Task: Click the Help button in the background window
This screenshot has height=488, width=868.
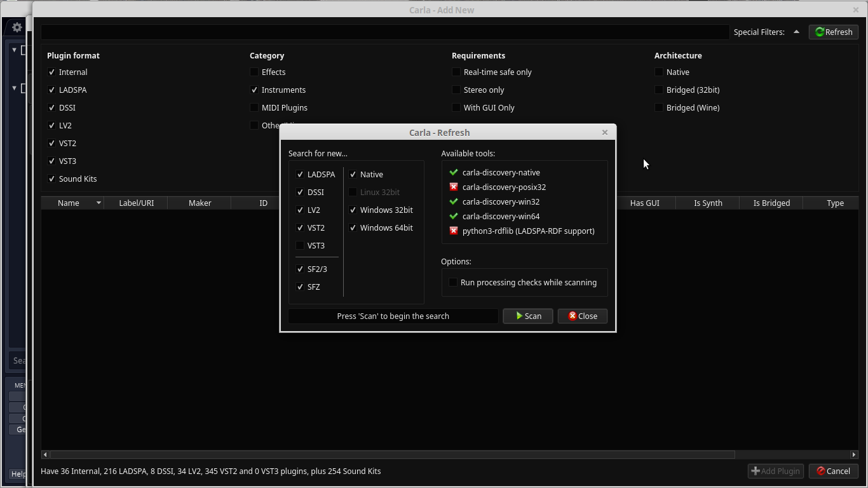Action: pos(18,473)
